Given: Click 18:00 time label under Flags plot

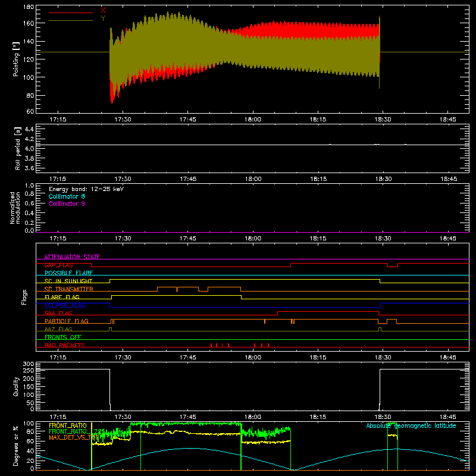Looking at the screenshot, I should coord(253,358).
